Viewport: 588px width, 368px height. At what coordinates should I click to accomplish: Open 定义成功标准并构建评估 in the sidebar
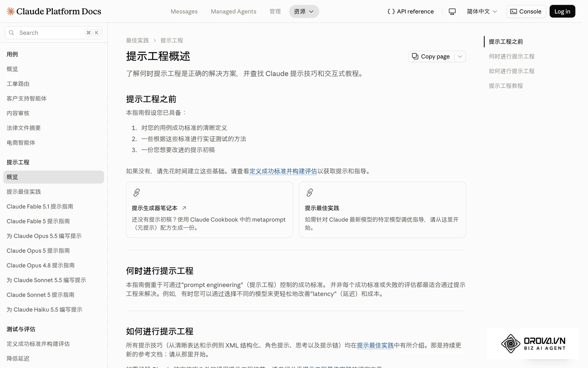pos(54,344)
